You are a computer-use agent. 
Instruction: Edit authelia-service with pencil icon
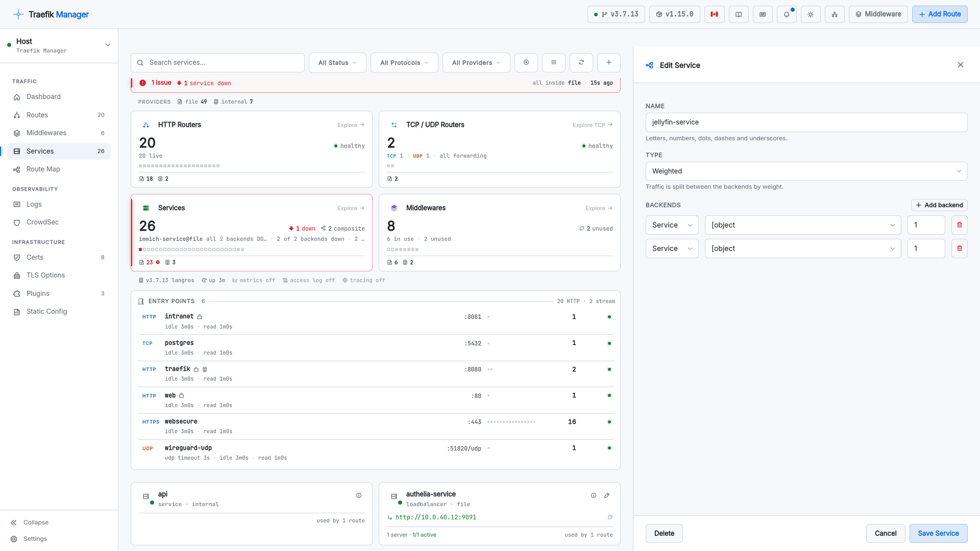click(x=607, y=495)
